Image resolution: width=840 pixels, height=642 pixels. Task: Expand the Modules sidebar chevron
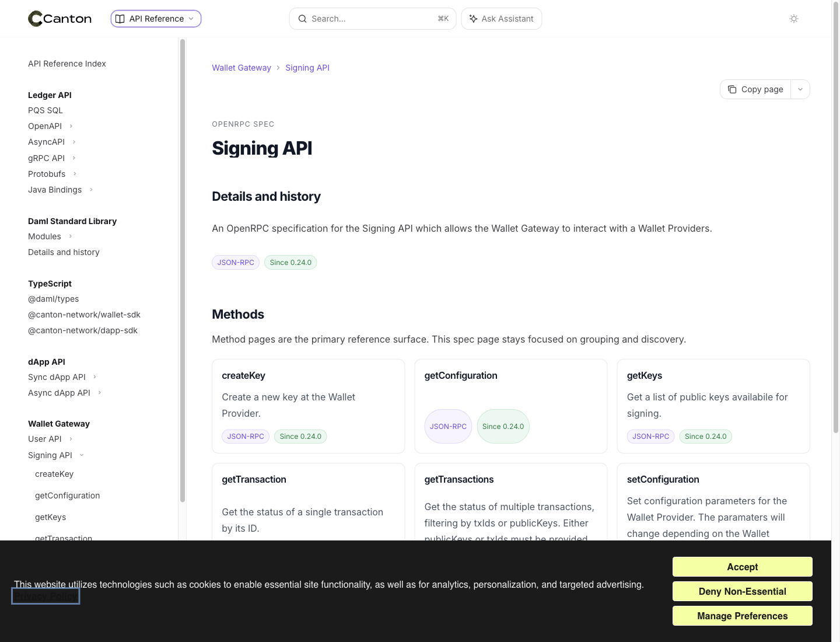pyautogui.click(x=71, y=236)
